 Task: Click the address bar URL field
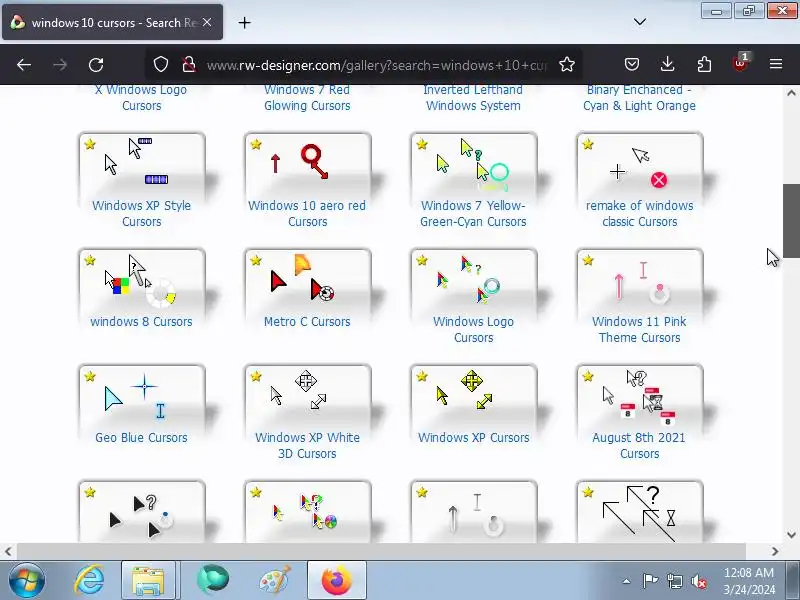(x=377, y=65)
